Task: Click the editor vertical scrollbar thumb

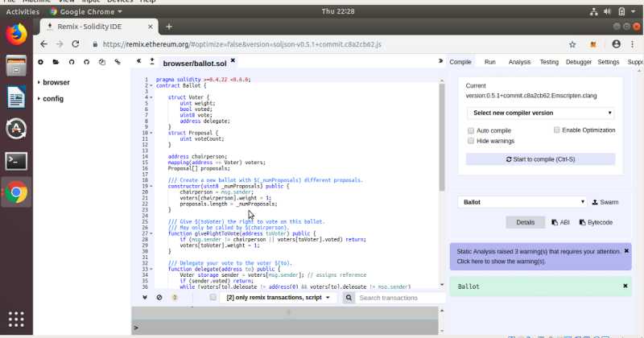Action: pyautogui.click(x=442, y=137)
